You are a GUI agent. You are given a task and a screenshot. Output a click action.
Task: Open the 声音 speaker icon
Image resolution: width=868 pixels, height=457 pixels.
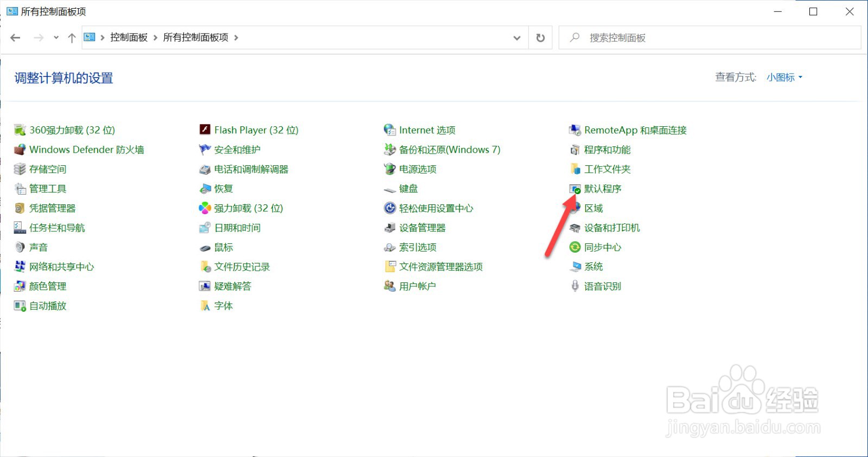[x=20, y=247]
